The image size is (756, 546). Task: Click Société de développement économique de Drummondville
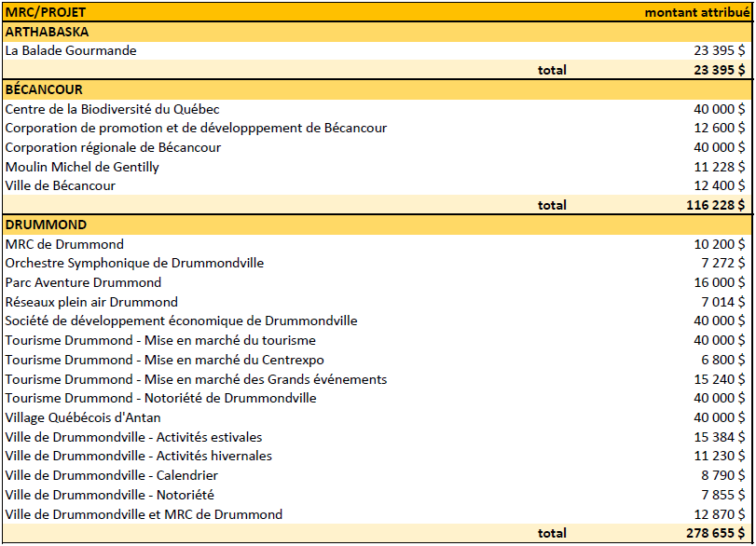point(181,321)
